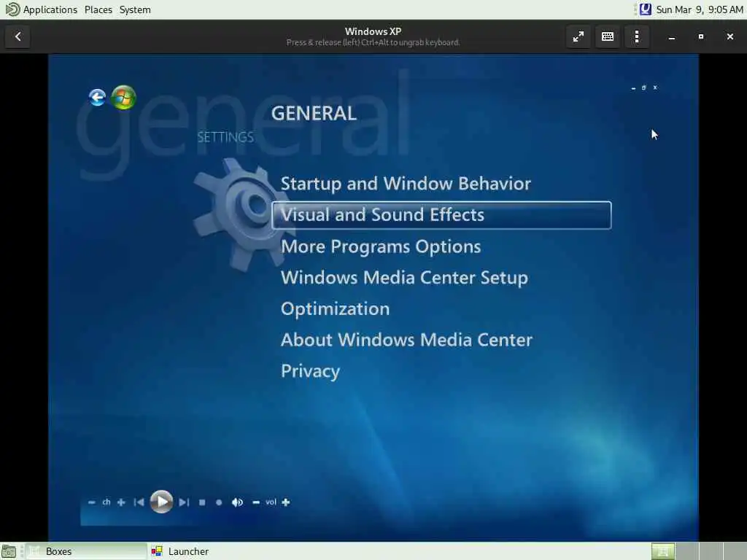Open the System menu
Screen dimensions: 747x560
coord(135,9)
